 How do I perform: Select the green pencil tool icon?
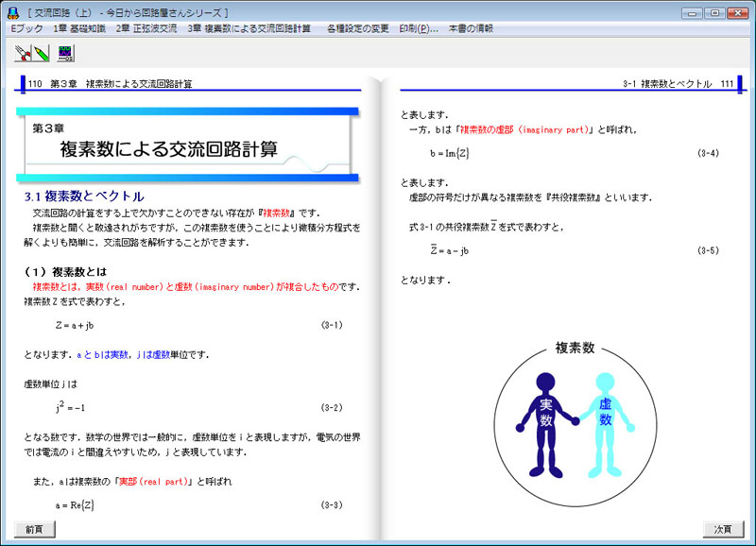[42, 53]
